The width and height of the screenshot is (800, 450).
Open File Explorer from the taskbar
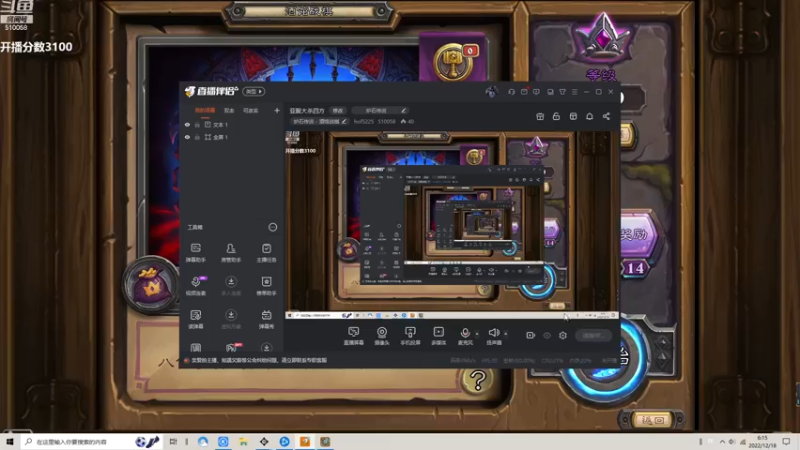tap(243, 442)
